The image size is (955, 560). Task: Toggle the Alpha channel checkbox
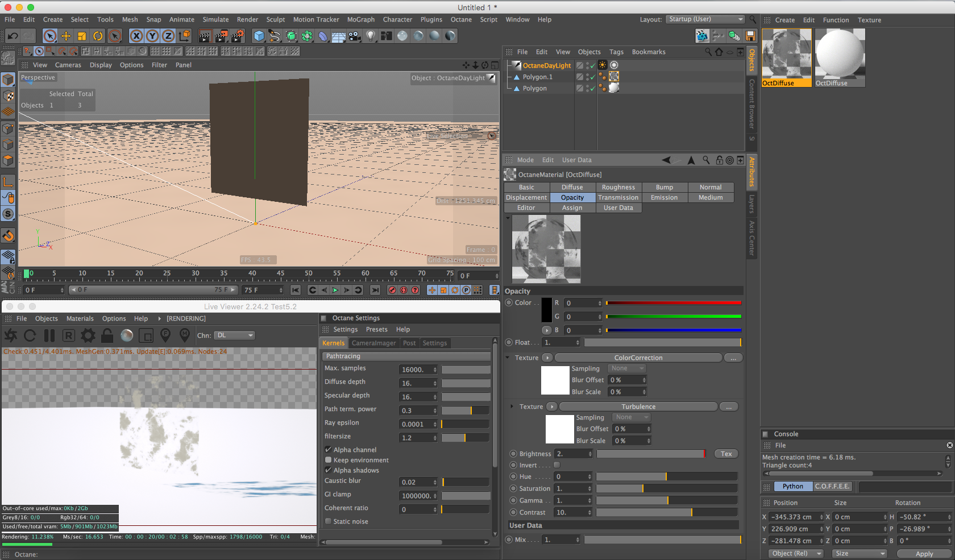coord(329,450)
